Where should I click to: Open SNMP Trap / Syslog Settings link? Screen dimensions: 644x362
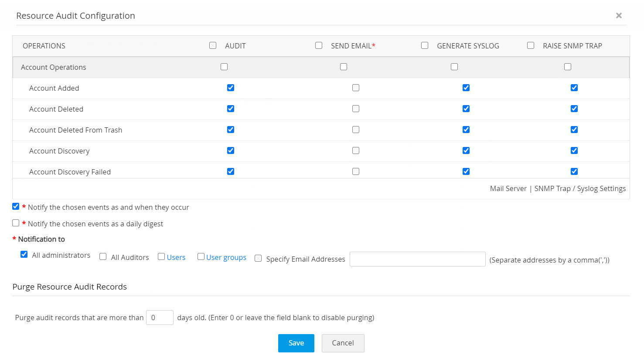[x=580, y=188]
